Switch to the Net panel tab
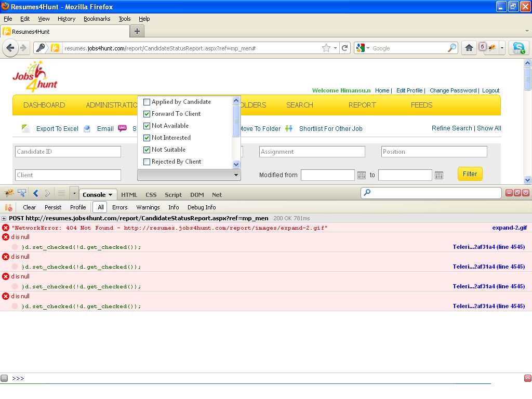This screenshot has height=399, width=532. pyautogui.click(x=217, y=195)
